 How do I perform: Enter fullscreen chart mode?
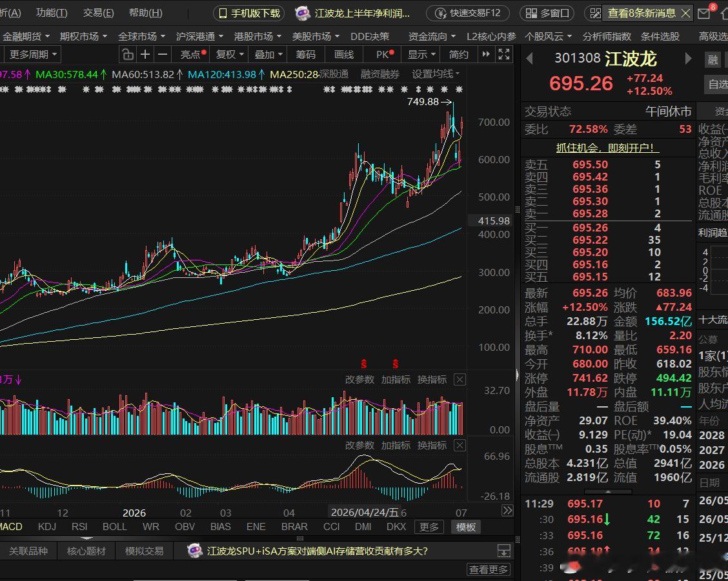click(x=504, y=54)
